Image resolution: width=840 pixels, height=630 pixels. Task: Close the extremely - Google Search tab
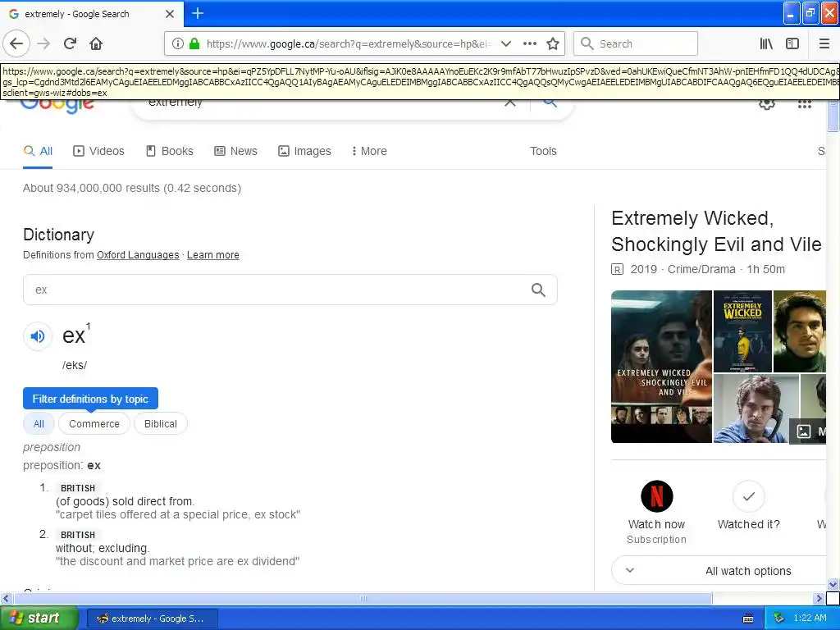[170, 14]
